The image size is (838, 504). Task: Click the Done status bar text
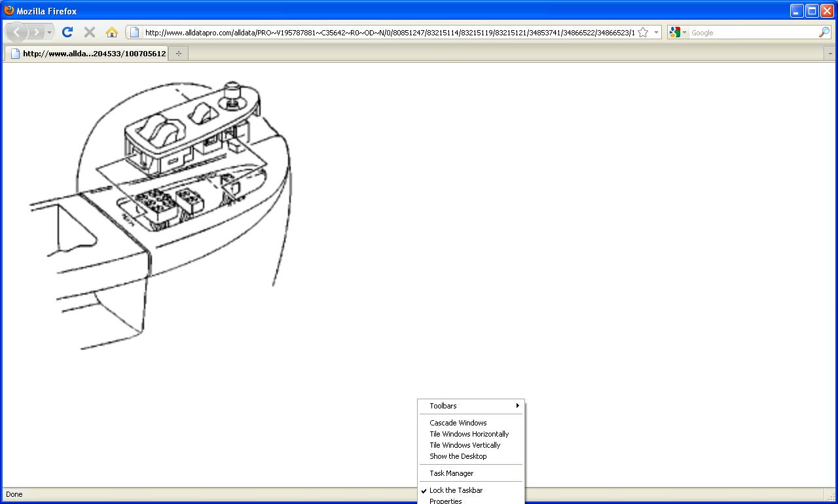(14, 494)
